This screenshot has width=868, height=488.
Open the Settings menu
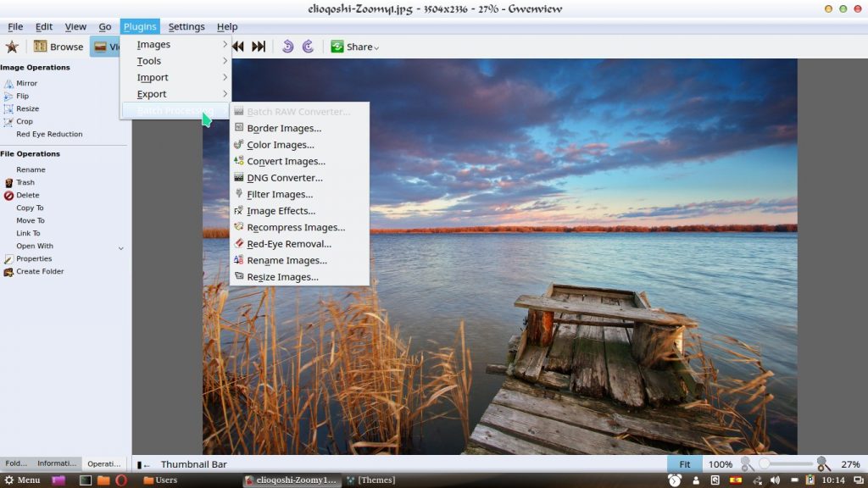point(186,26)
